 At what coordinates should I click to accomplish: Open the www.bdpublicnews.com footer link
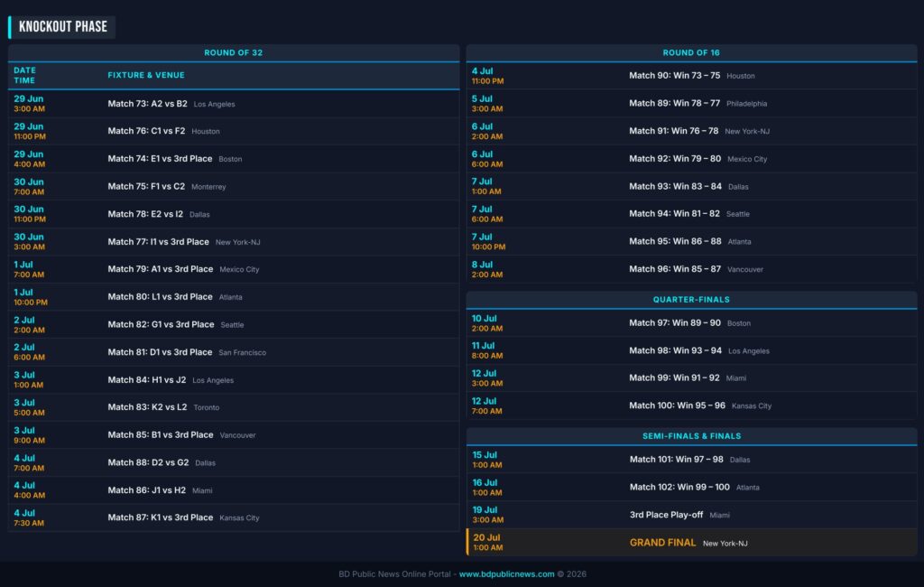coord(506,573)
